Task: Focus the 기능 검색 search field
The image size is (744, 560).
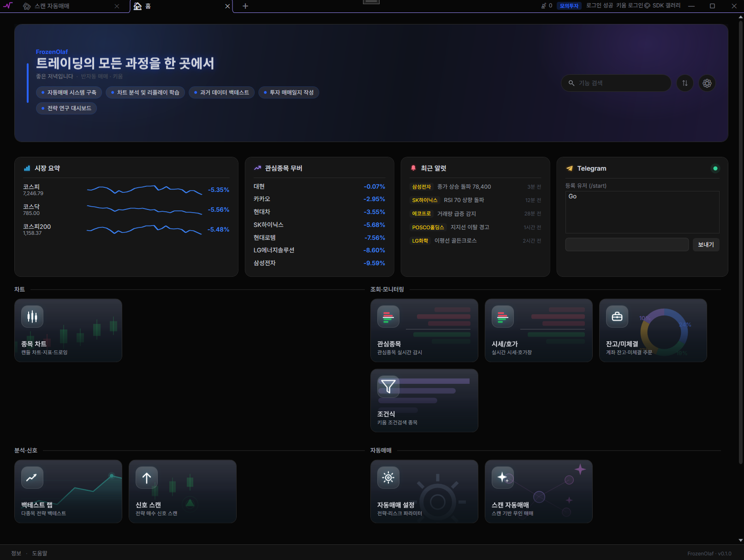Action: (616, 83)
